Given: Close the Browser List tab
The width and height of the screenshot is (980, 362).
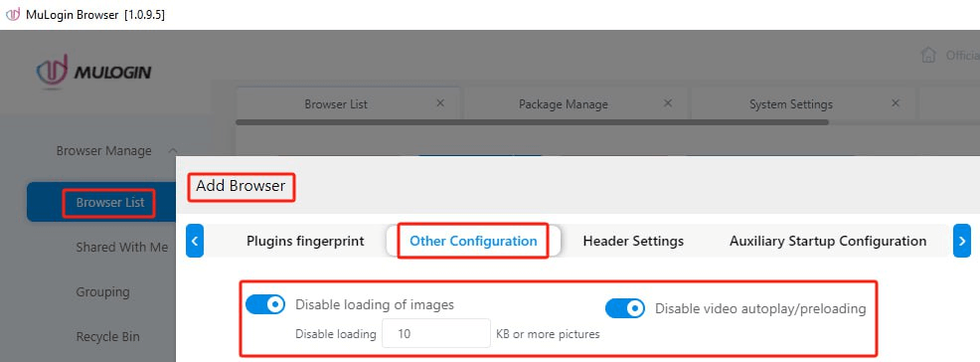Looking at the screenshot, I should click(440, 103).
